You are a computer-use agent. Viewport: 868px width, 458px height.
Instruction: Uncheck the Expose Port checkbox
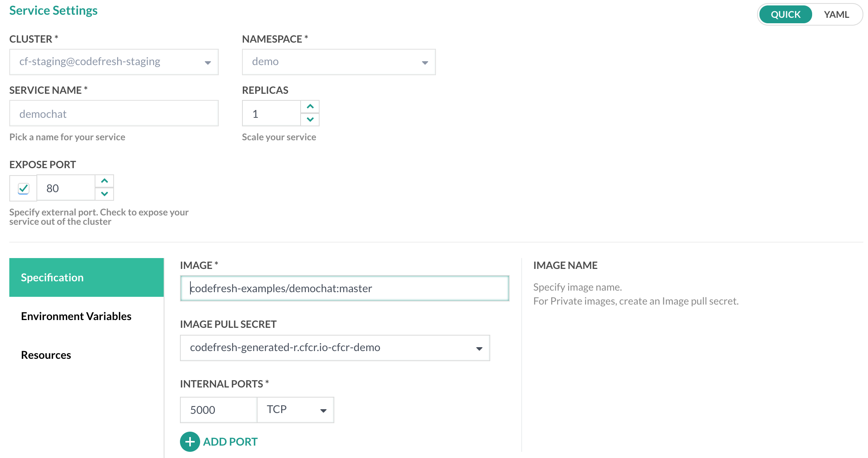[x=23, y=188]
